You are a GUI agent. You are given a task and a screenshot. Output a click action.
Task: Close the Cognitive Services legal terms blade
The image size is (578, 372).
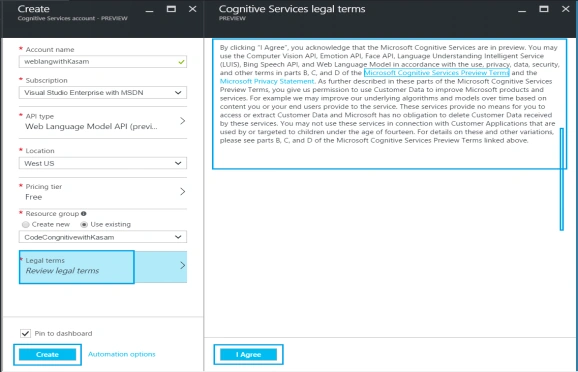(x=565, y=9)
